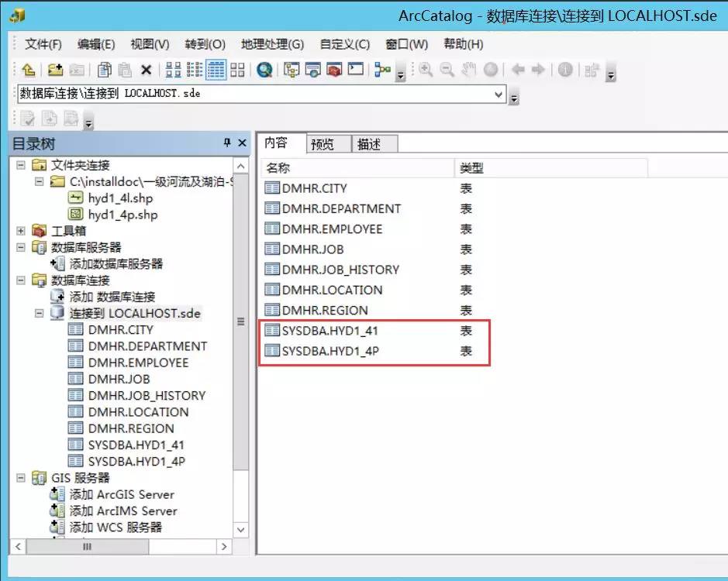Click the Copy toolbar icon
Image resolution: width=728 pixels, height=581 pixels.
[x=104, y=70]
